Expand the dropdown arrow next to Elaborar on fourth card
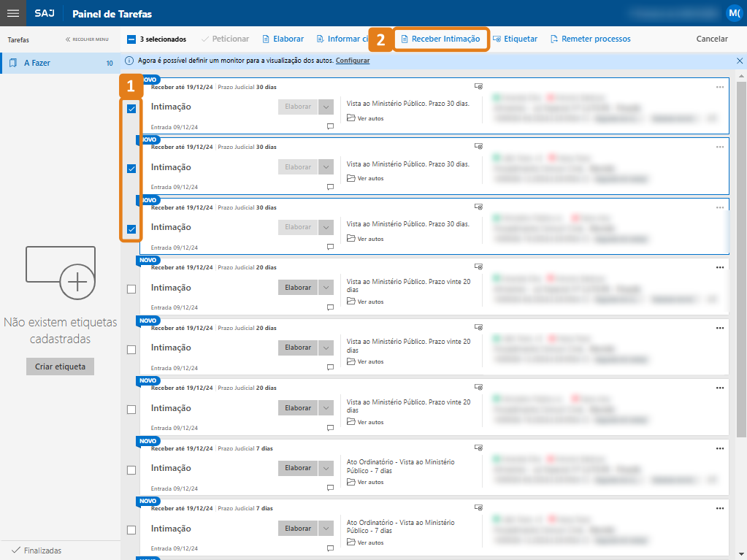 [326, 288]
